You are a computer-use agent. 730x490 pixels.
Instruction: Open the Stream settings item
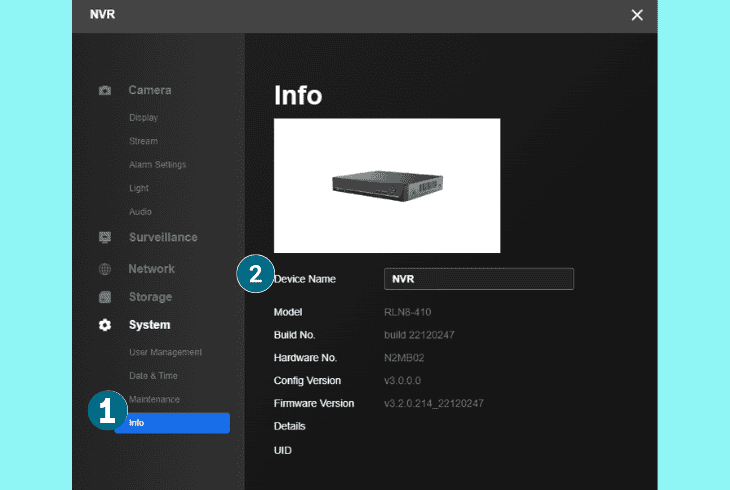pyautogui.click(x=143, y=141)
